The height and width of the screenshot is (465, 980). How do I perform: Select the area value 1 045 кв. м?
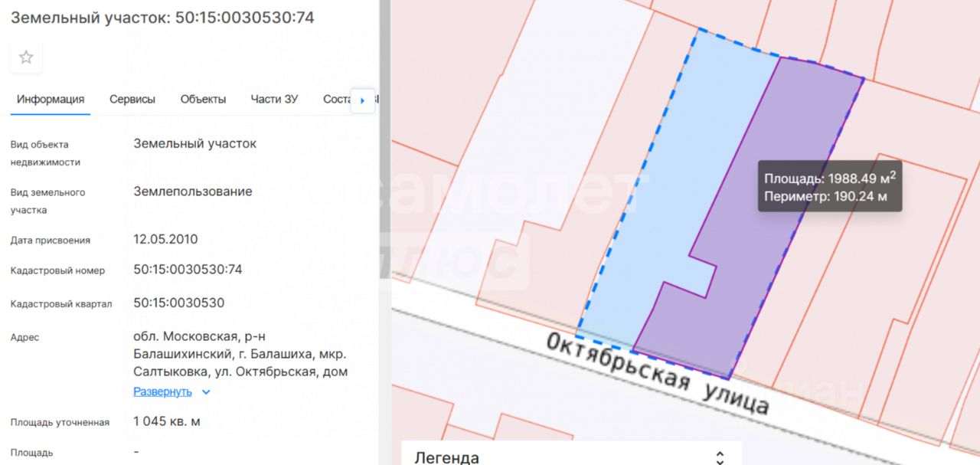click(x=167, y=421)
